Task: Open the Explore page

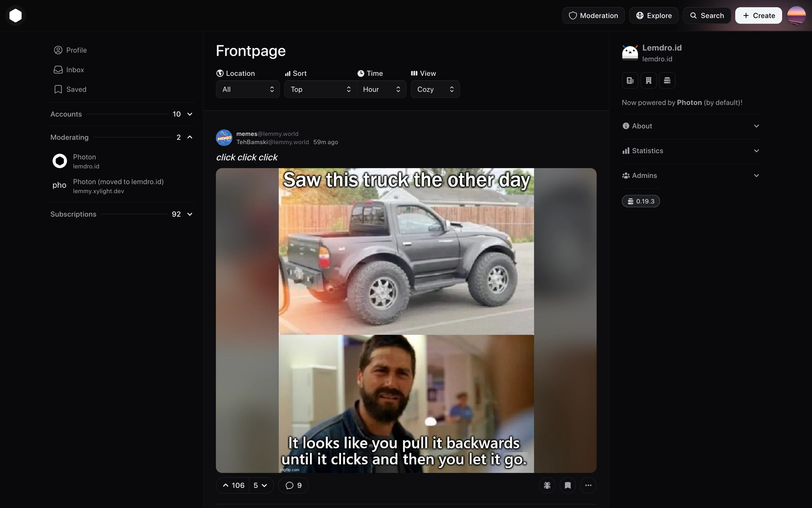Action: pyautogui.click(x=654, y=15)
